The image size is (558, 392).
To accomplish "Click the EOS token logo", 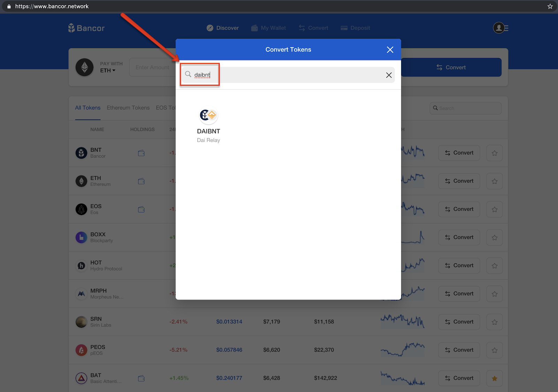I will tap(81, 209).
